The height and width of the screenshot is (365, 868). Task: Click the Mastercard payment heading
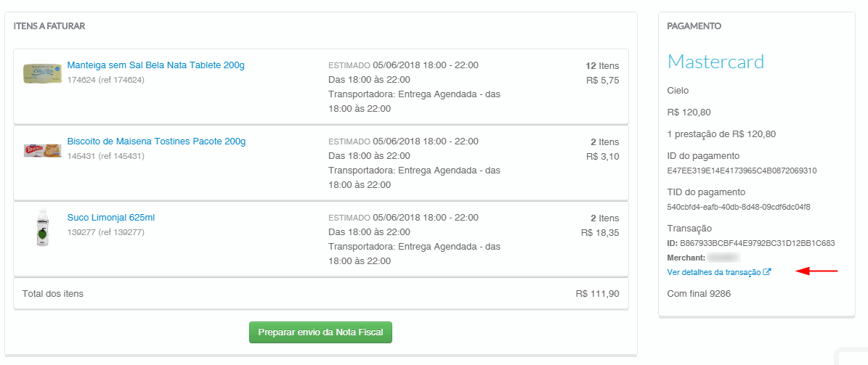(715, 62)
